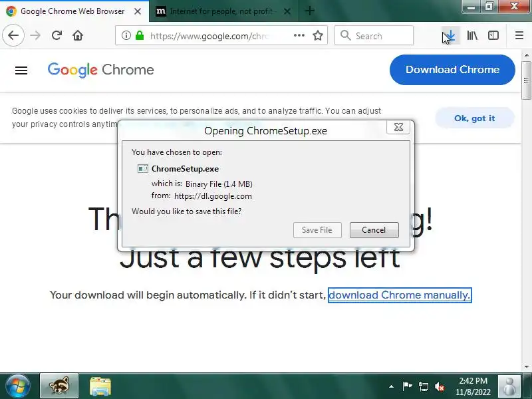Close the Opening ChromeSetup.exe dialog with X
The image size is (532, 399).
point(398,127)
